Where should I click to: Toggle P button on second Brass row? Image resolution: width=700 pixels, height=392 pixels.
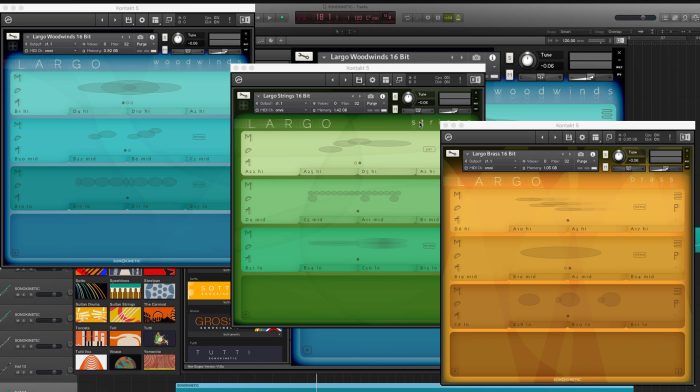coord(676,255)
